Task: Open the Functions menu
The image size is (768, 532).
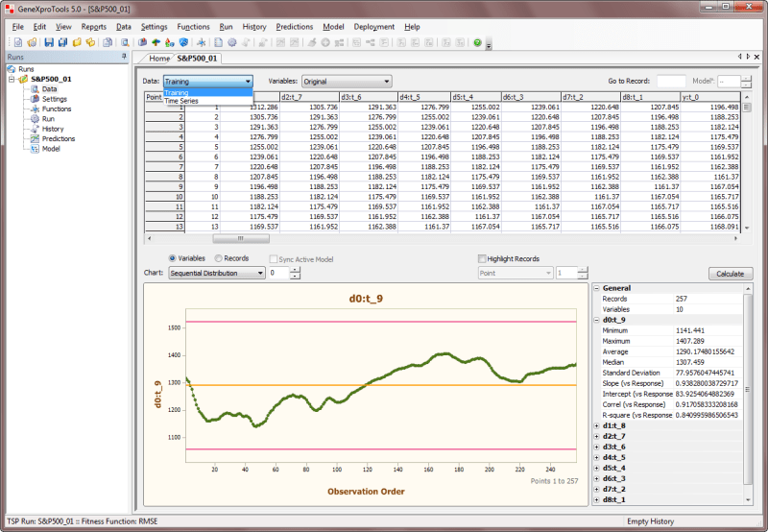Action: coord(193,27)
